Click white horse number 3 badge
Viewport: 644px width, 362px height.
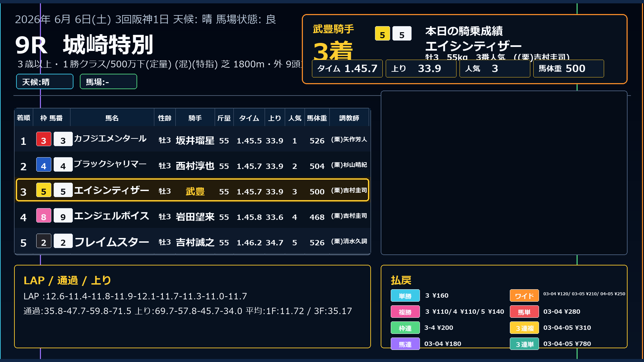(x=63, y=139)
